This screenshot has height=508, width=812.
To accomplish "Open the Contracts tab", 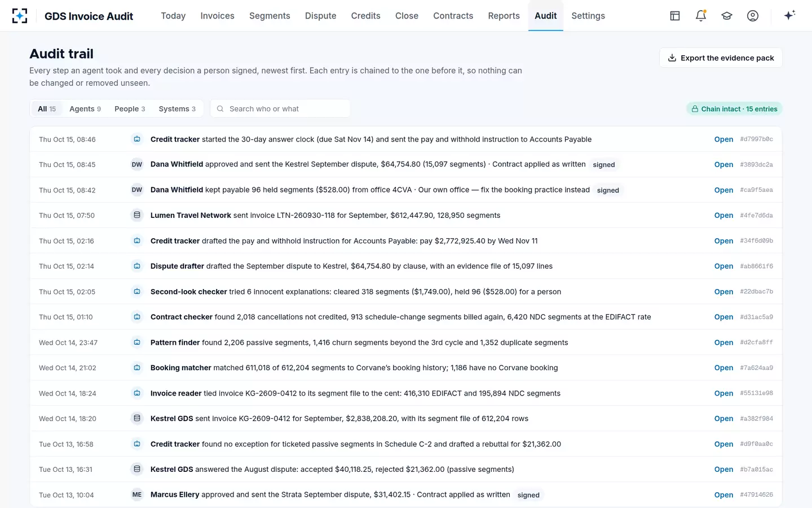I will pyautogui.click(x=453, y=16).
